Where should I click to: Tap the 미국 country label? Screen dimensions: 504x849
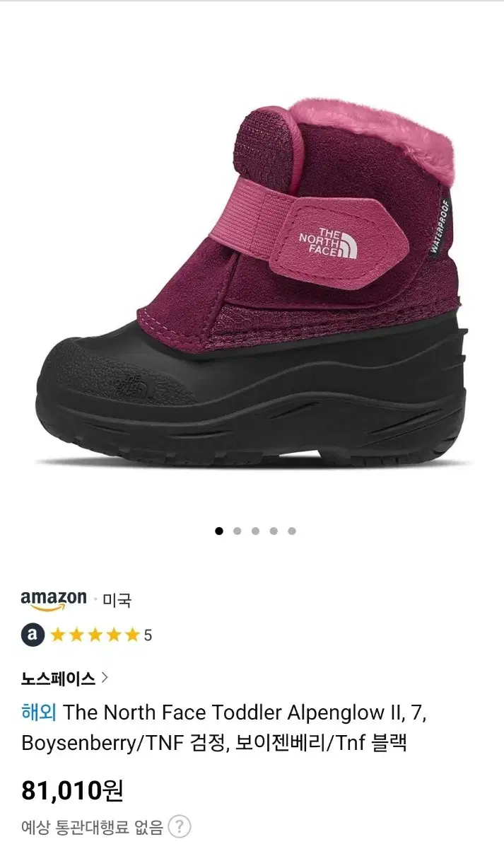[x=117, y=601]
